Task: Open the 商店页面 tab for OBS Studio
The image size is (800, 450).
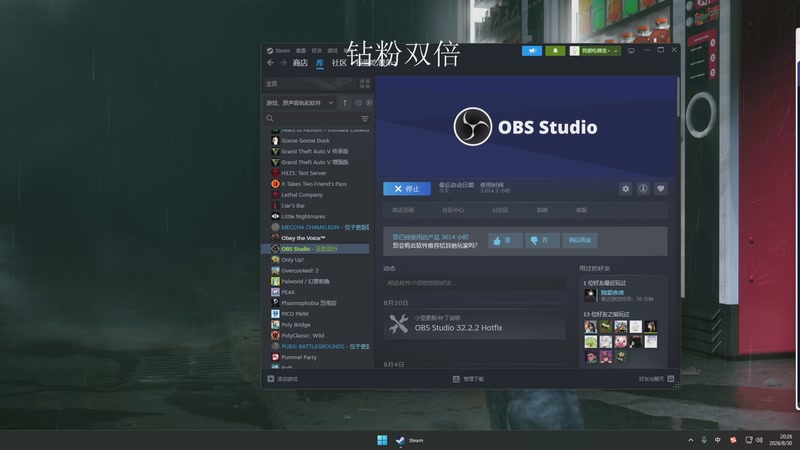Action: click(x=403, y=210)
